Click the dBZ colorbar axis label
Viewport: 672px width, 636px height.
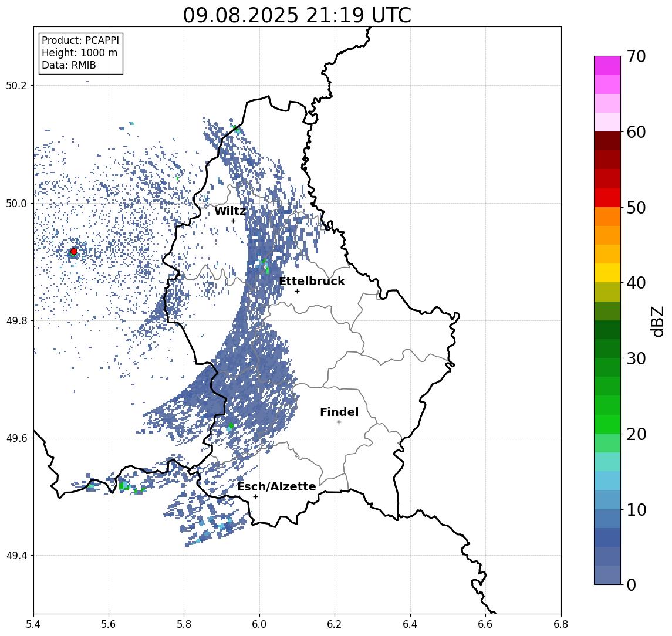[657, 321]
